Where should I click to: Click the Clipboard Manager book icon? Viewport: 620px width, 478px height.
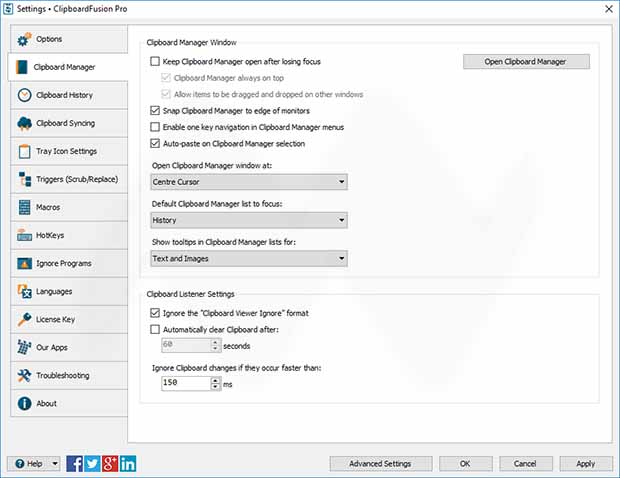[x=22, y=67]
